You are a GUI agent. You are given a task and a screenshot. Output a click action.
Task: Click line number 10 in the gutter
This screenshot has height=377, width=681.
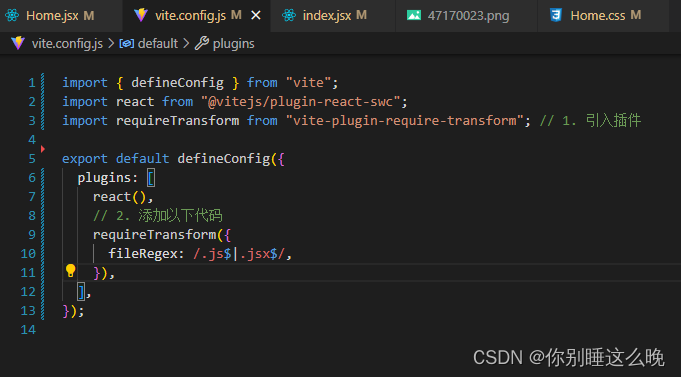28,254
